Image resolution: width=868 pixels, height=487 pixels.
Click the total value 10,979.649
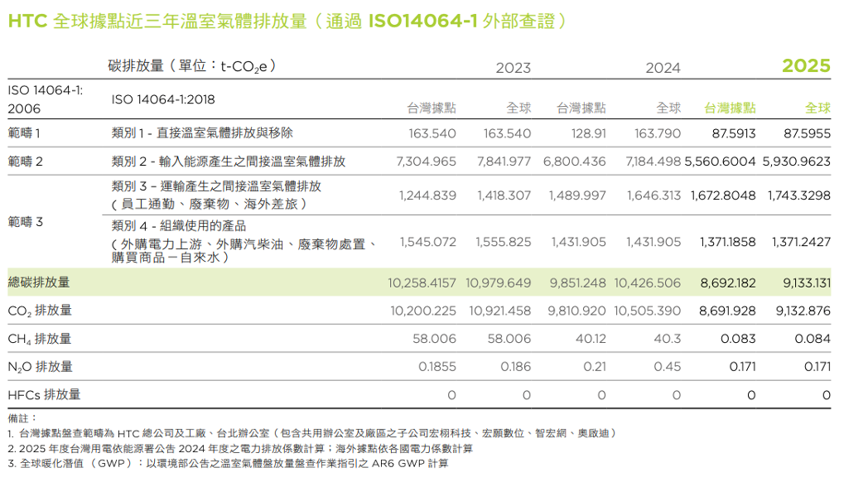(499, 283)
